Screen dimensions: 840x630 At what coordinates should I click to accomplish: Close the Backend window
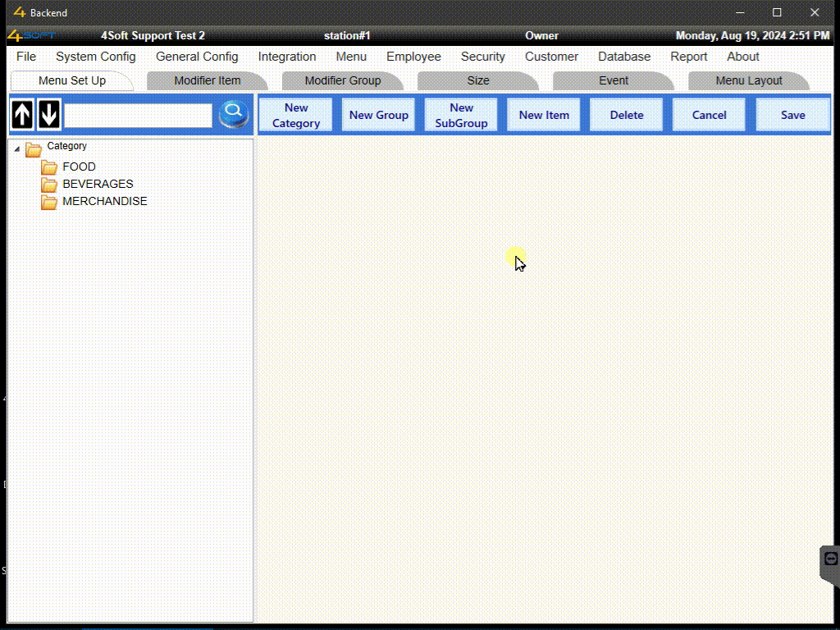coord(815,12)
